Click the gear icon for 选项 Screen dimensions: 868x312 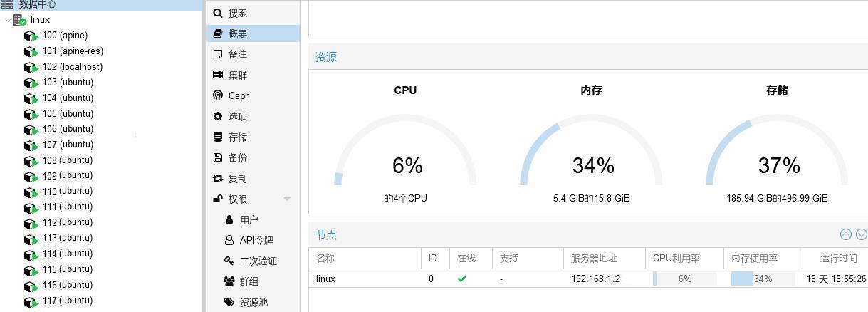(x=218, y=116)
